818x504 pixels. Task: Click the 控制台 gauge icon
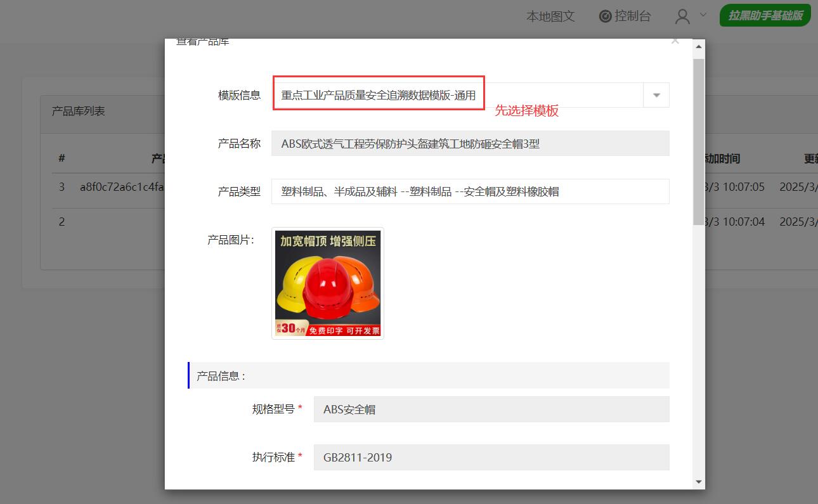tap(605, 16)
